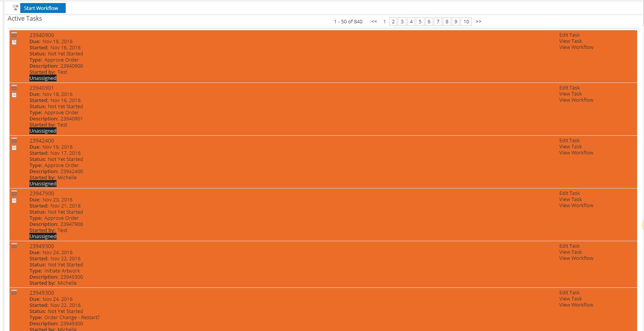This screenshot has height=331, width=644.
Task: Open the menu icon for task 23942400
Action: tap(14, 140)
